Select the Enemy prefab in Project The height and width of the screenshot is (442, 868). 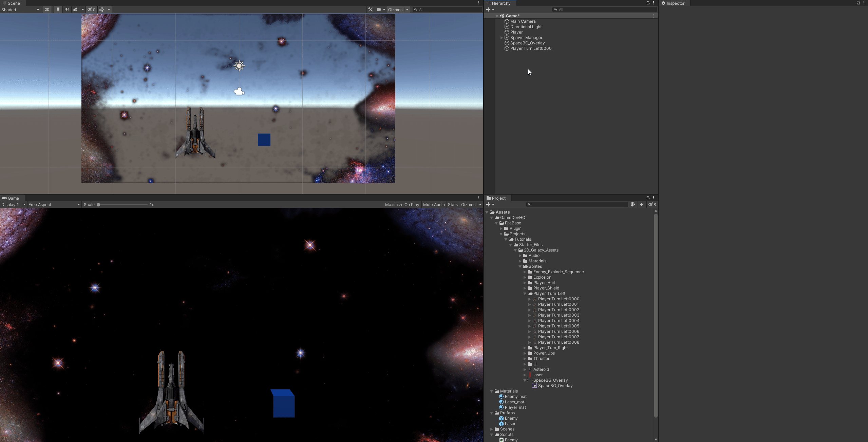coord(511,418)
